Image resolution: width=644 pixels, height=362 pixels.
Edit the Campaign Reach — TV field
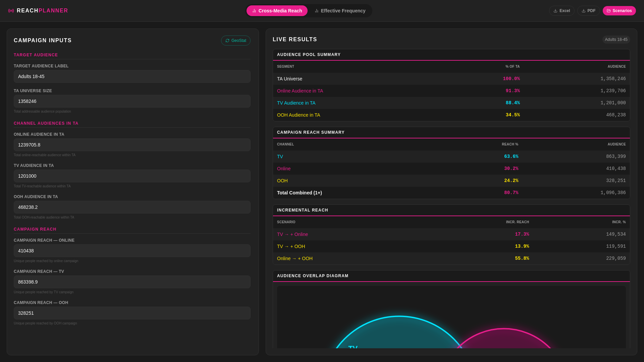click(x=132, y=282)
